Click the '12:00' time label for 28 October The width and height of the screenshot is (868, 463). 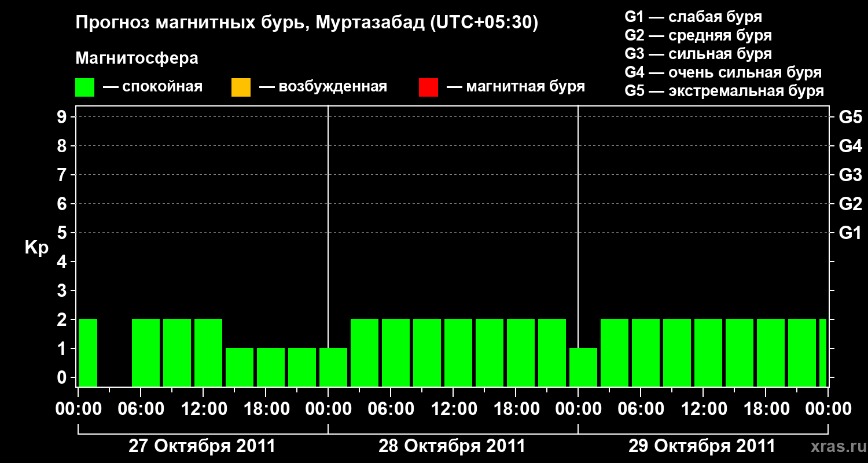pos(453,409)
